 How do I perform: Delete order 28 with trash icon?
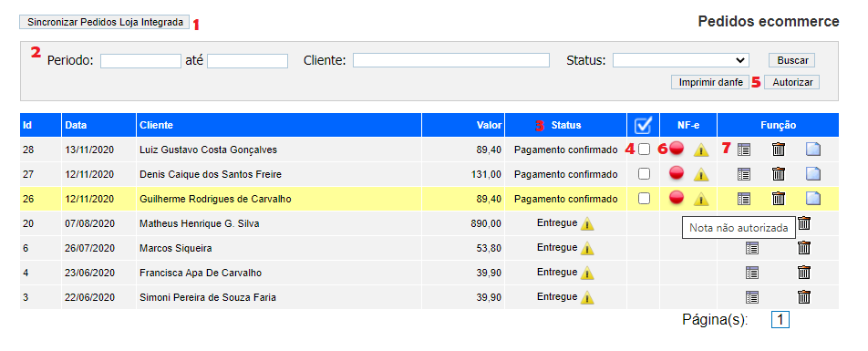(x=779, y=149)
